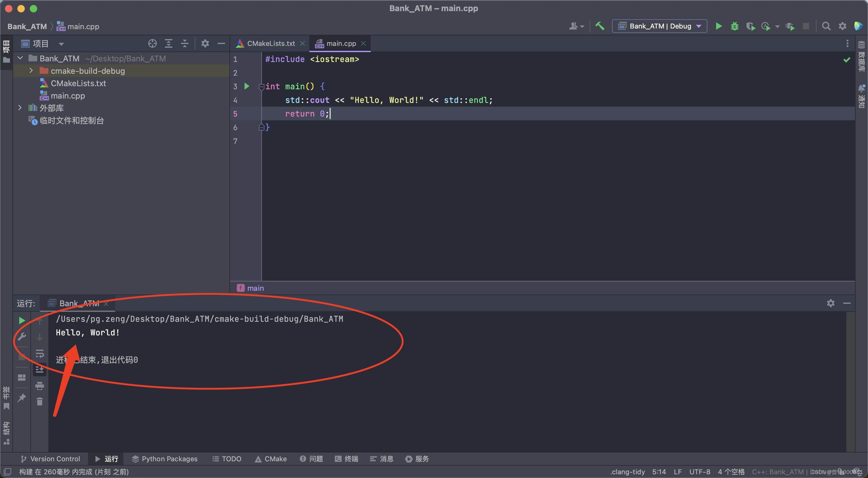Click the run gutter arrow on line 3
This screenshot has width=868, height=478.
[247, 86]
